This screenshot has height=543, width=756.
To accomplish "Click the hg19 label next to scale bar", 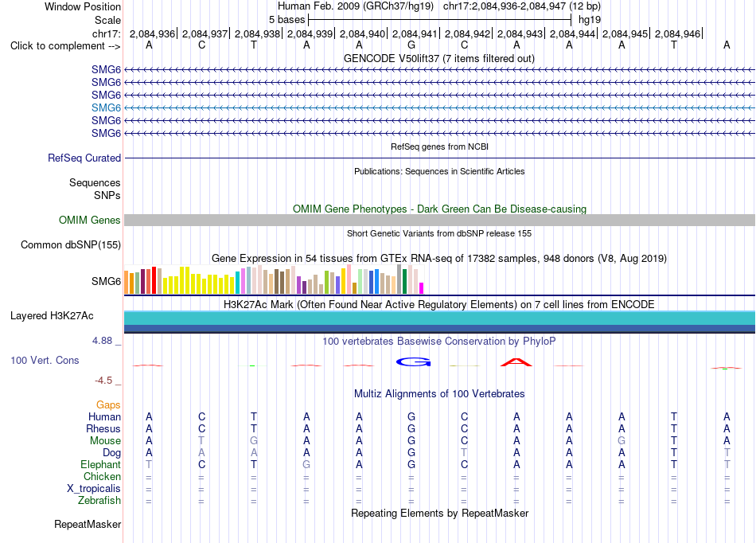I will tap(590, 20).
